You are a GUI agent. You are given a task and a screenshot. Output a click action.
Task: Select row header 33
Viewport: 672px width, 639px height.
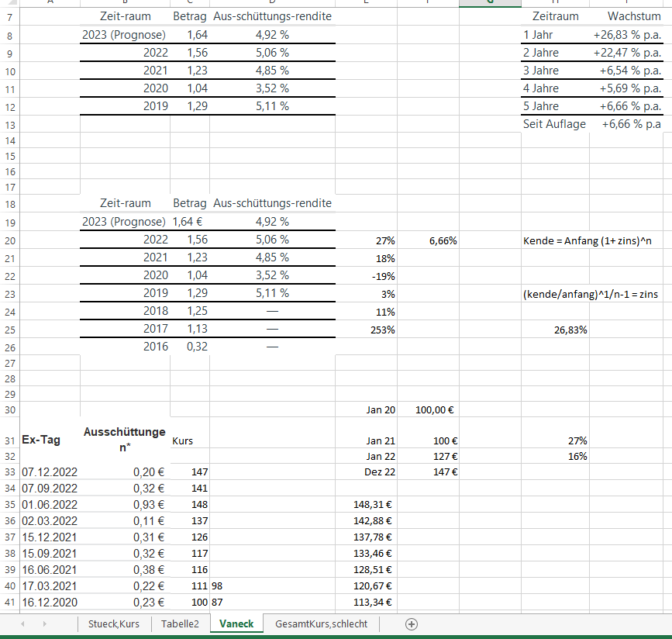point(10,471)
